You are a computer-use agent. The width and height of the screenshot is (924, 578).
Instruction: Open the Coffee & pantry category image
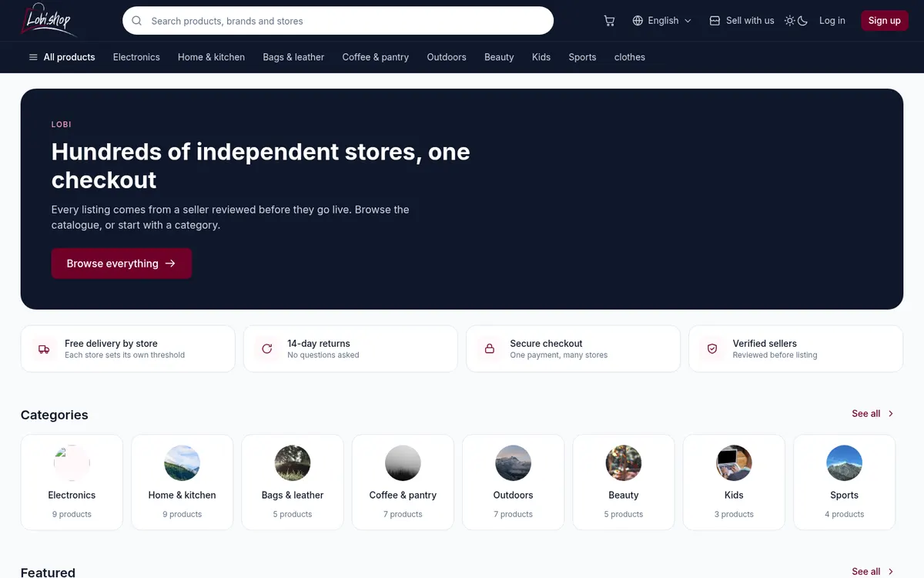(403, 463)
